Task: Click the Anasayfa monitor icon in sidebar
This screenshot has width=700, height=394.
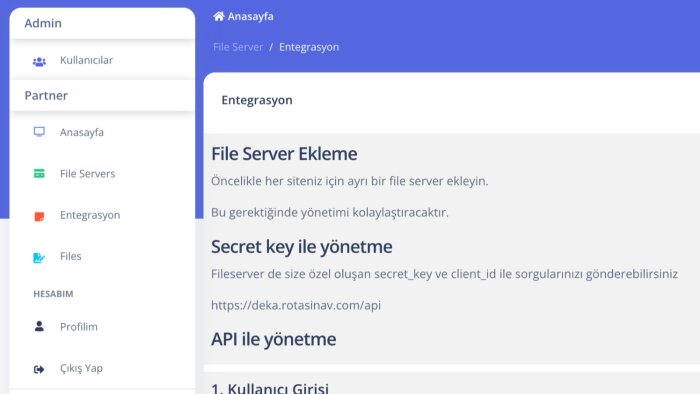Action: pyautogui.click(x=39, y=132)
